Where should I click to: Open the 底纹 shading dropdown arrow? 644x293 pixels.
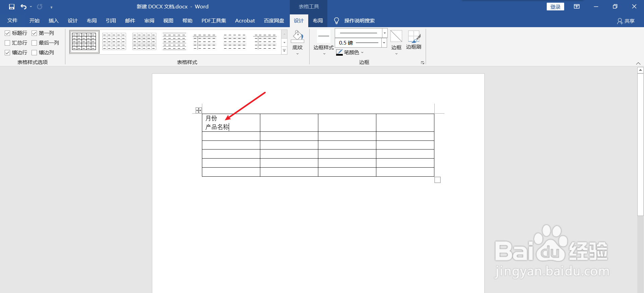point(298,54)
